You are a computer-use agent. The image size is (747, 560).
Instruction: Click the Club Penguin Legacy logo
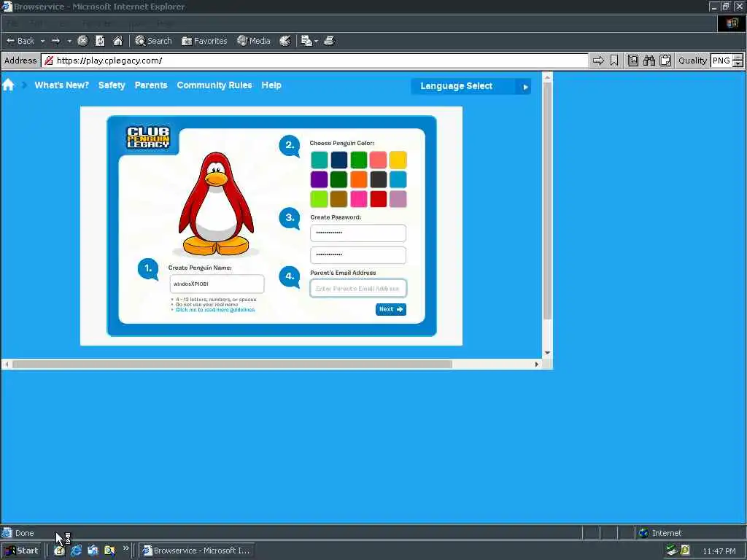[147, 137]
